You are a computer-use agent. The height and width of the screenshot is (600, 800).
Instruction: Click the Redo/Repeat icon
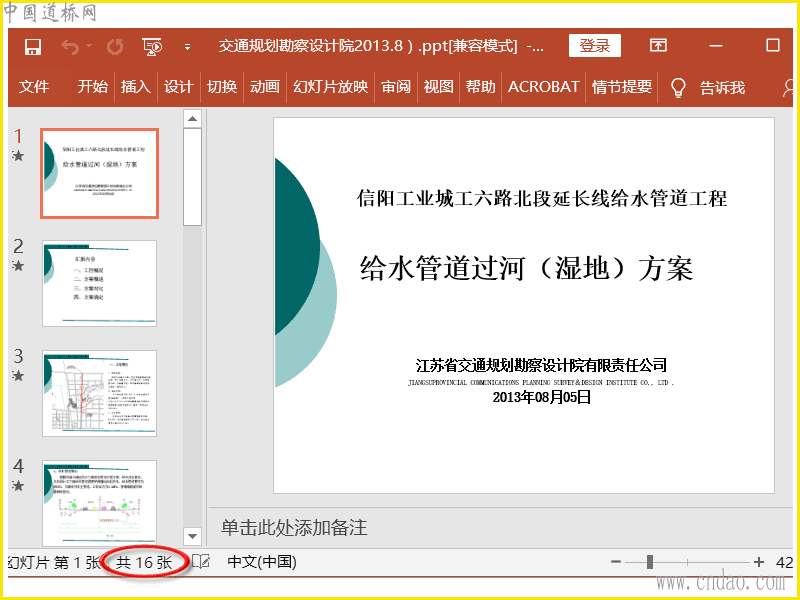click(115, 47)
